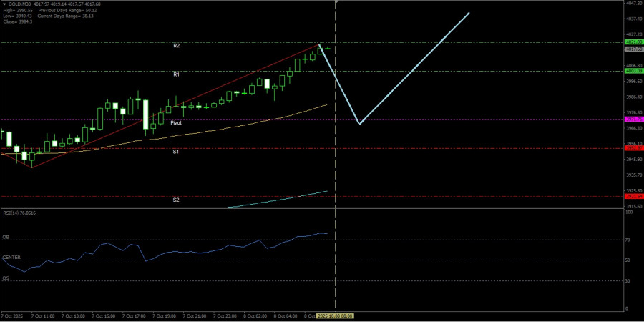Select the R2 pivot level label

click(x=176, y=46)
